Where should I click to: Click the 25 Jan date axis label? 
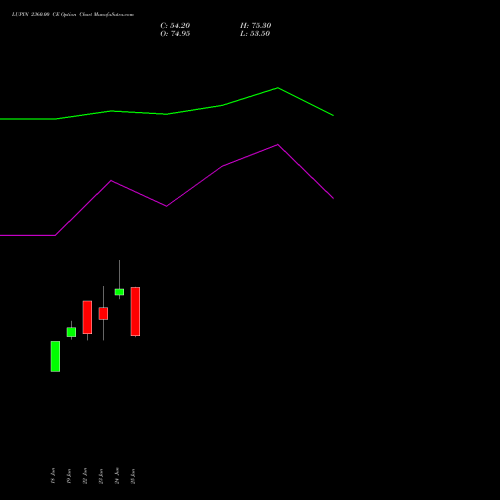133,476
